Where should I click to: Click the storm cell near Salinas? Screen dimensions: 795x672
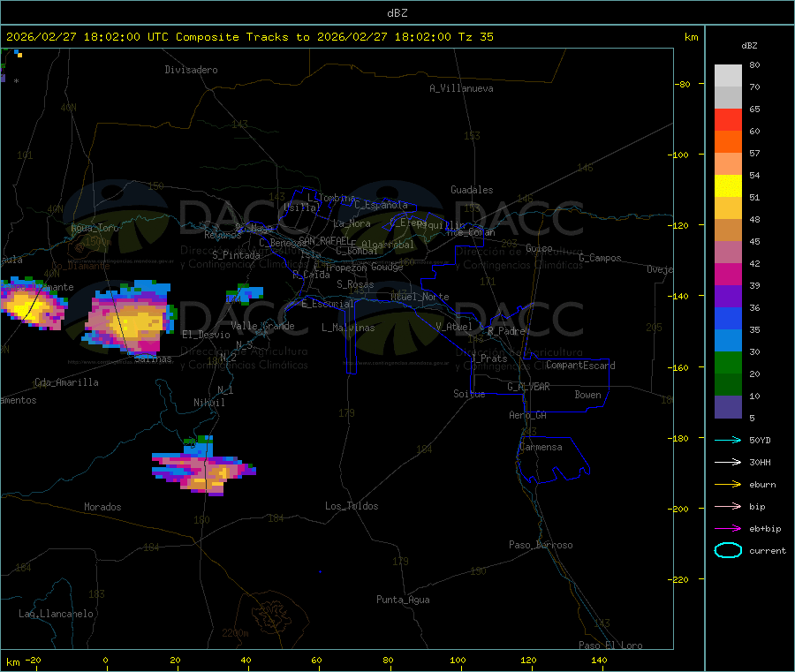coord(129,318)
